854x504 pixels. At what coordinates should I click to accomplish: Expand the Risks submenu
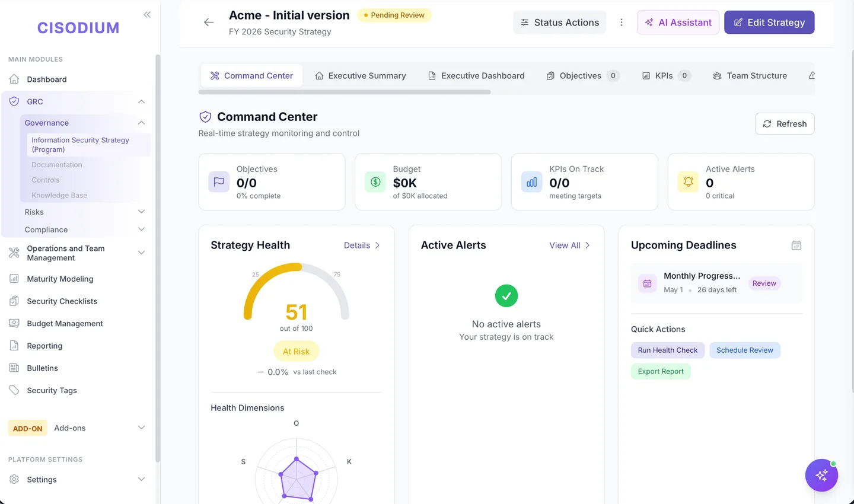(141, 212)
